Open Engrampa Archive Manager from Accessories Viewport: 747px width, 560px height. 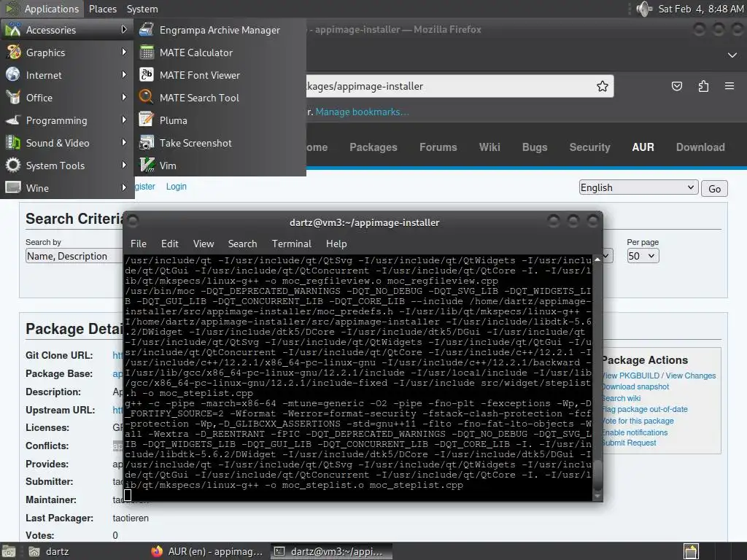220,30
